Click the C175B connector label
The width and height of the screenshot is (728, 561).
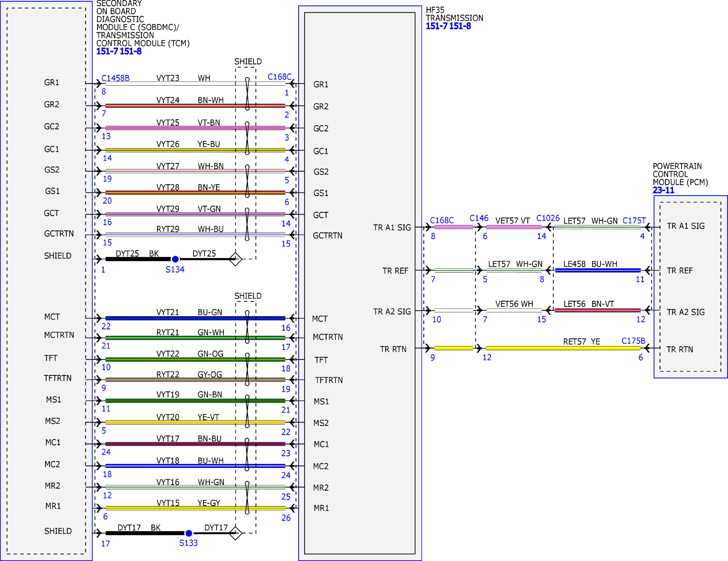(x=633, y=341)
